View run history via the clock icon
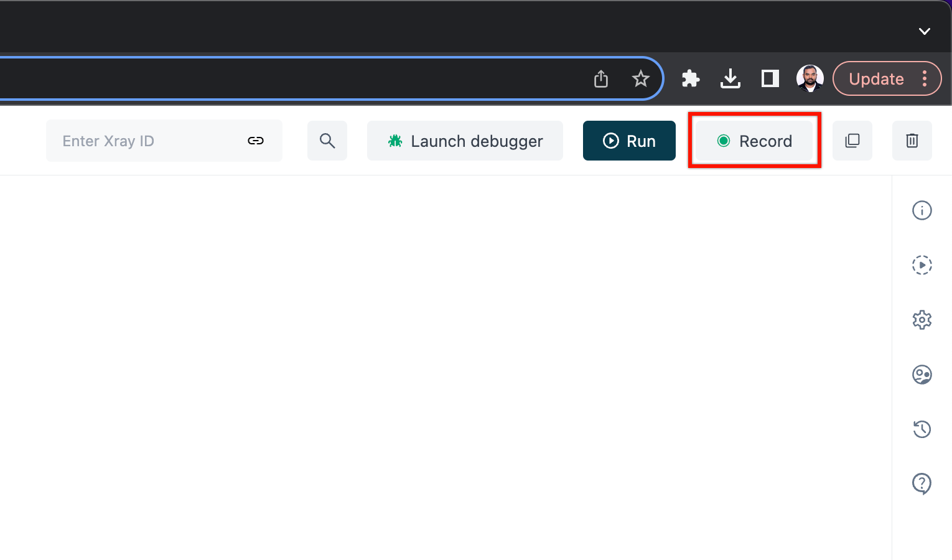Screen dimensions: 952x560 tap(922, 429)
